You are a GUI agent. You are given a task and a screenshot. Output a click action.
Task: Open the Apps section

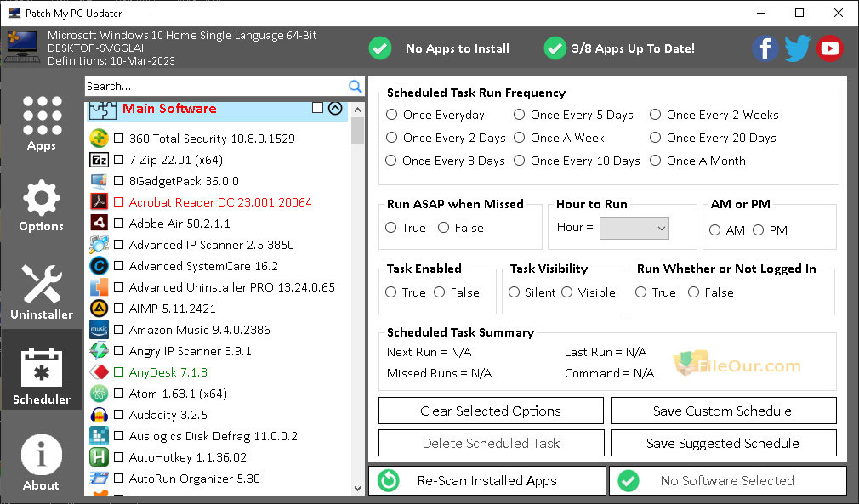pos(42,124)
